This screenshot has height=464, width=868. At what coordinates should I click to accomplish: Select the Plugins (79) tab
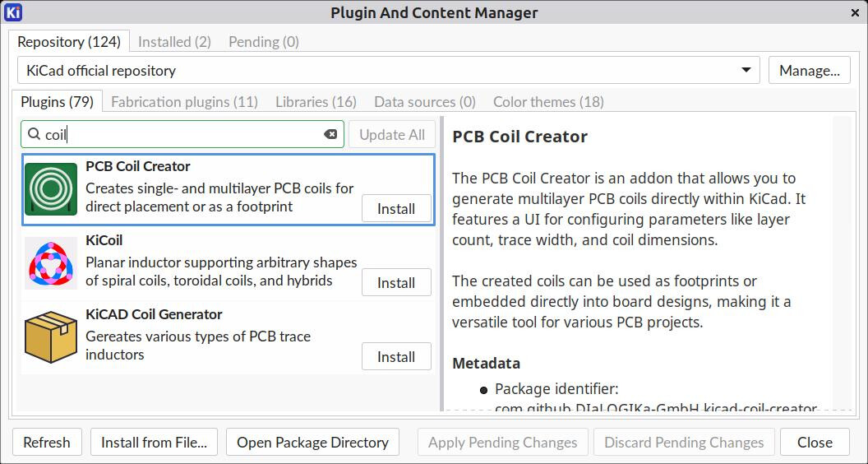[x=57, y=102]
